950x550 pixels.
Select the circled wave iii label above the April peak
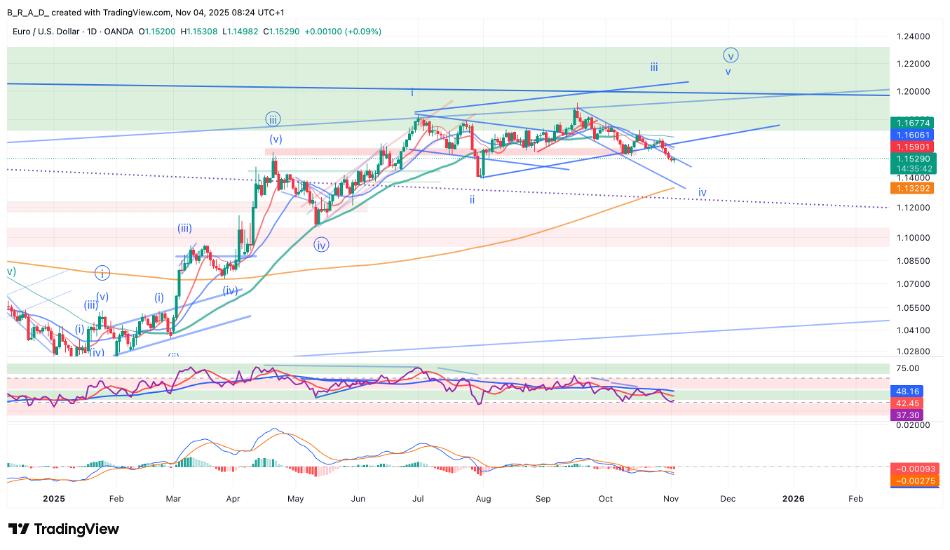[273, 118]
